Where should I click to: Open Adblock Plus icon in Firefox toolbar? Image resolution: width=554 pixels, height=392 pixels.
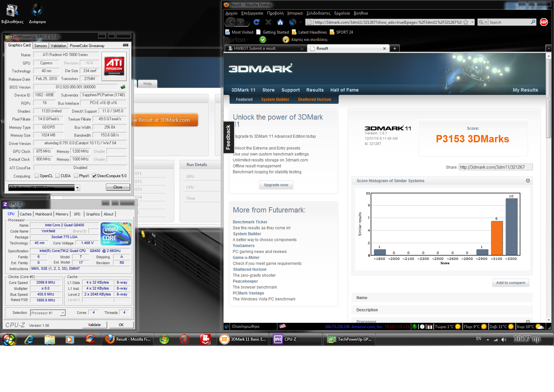tap(544, 22)
